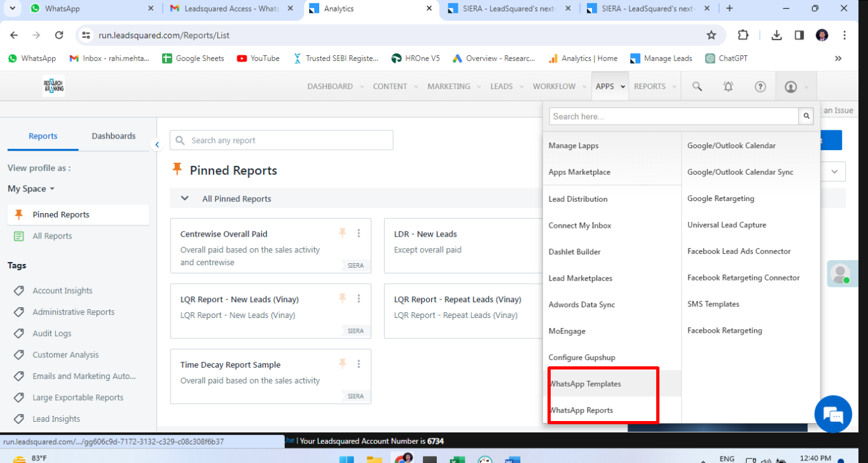Open the Chrome profile avatar
868x463 pixels.
point(822,35)
